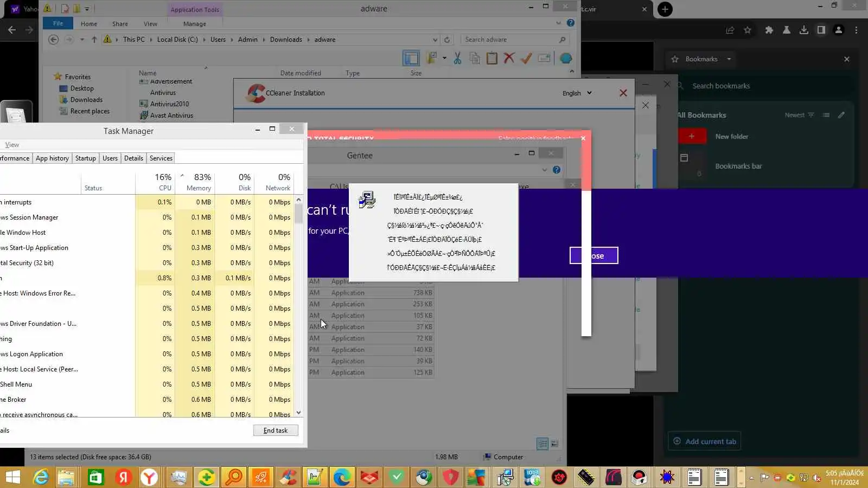The height and width of the screenshot is (488, 868).
Task: Click the Search adware box in Explorer
Action: 514,40
